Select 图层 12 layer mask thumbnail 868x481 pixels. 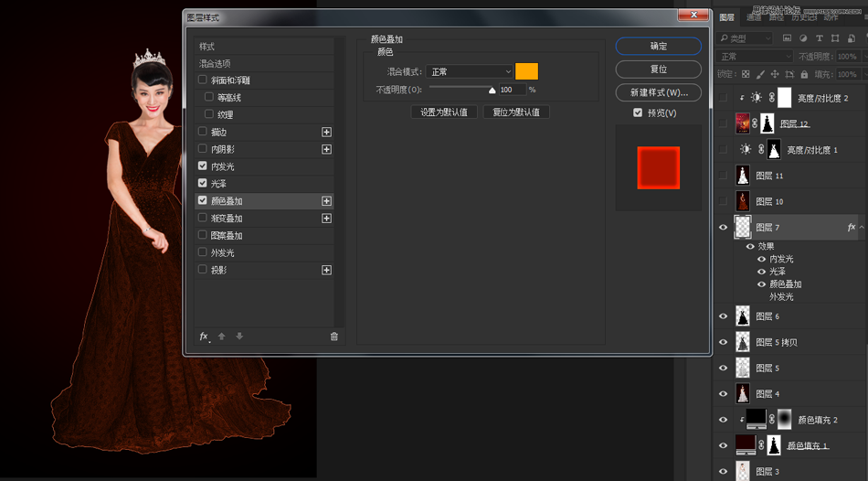tap(767, 123)
